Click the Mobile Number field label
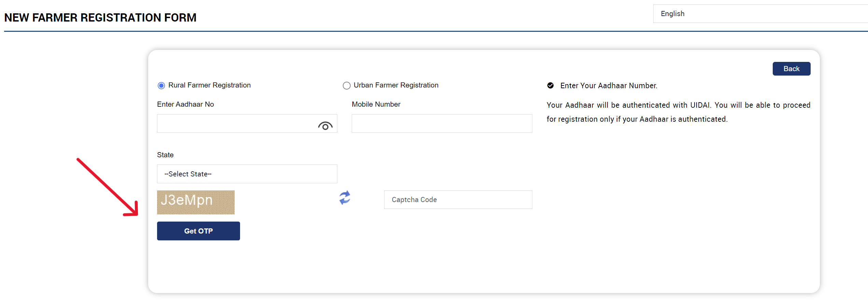 [376, 104]
